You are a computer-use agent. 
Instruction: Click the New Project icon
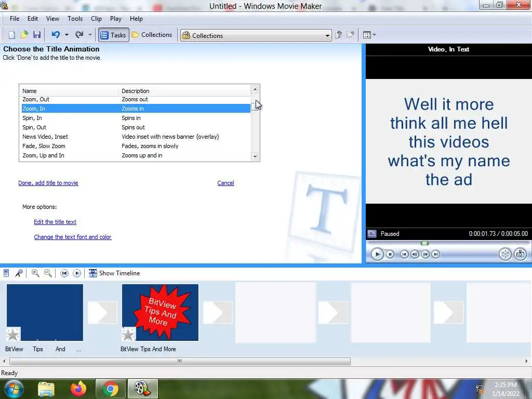[x=12, y=35]
